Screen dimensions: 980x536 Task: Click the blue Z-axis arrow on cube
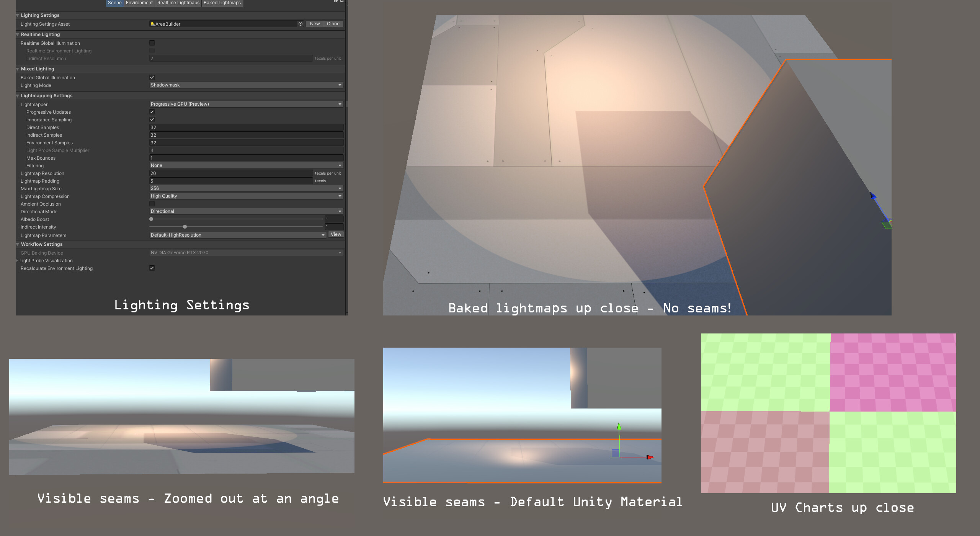pos(873,196)
